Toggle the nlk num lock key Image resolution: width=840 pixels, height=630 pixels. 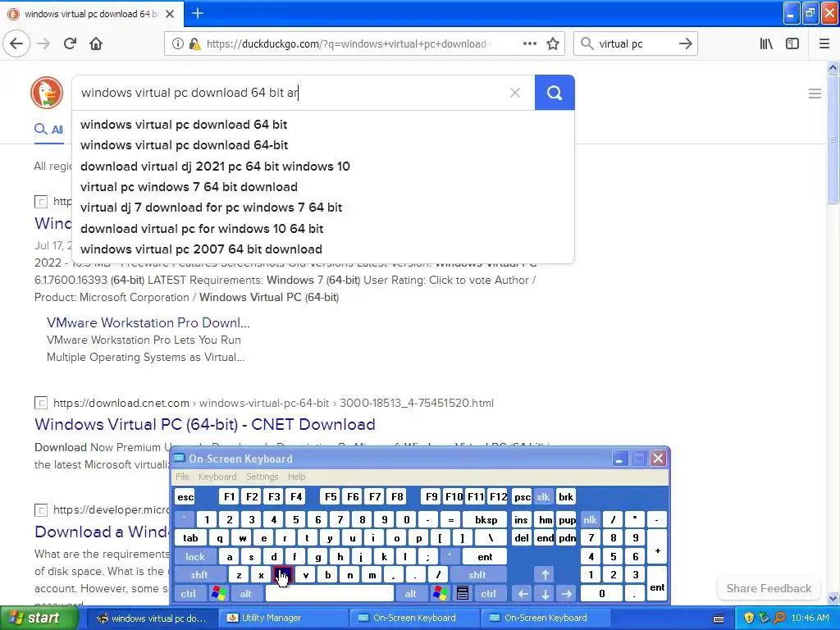click(x=590, y=519)
